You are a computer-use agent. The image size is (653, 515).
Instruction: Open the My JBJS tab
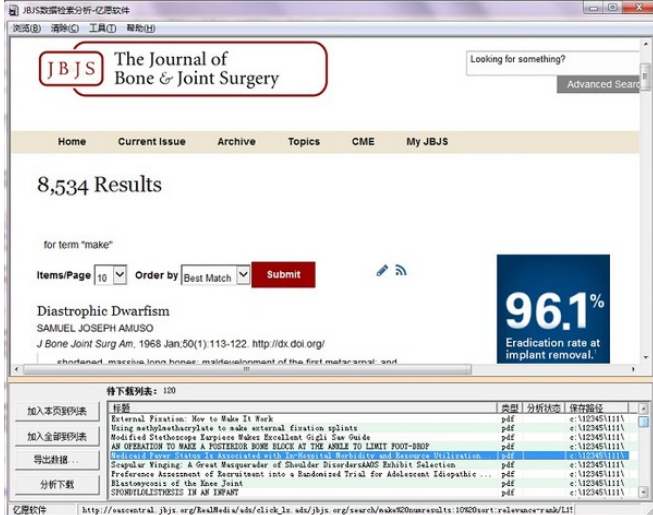click(427, 142)
